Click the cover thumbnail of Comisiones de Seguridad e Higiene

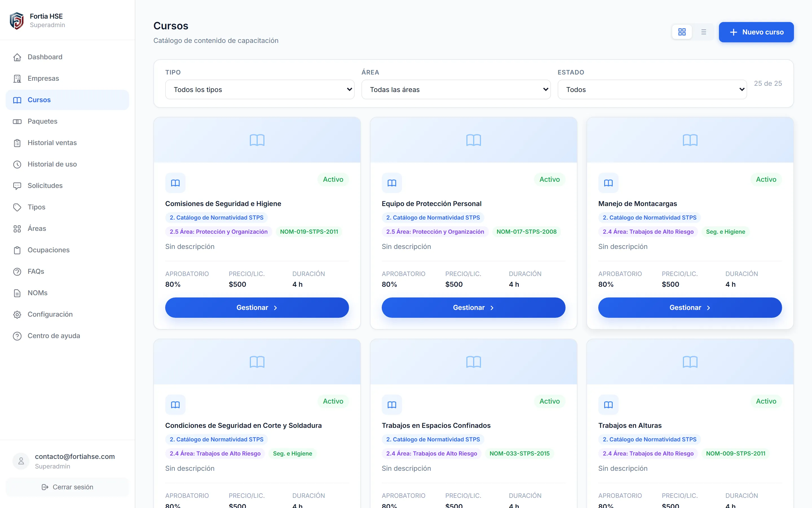257,140
